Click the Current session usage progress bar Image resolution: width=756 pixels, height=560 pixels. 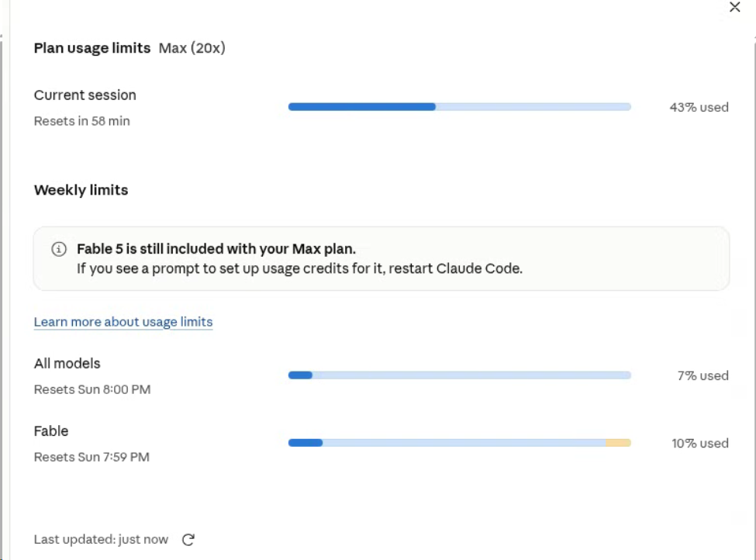pyautogui.click(x=460, y=107)
